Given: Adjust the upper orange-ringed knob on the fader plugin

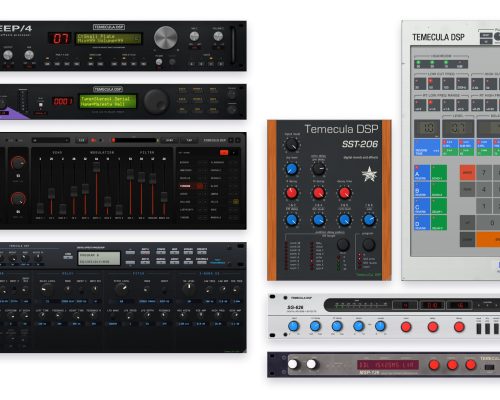Looking at the screenshot, I should pyautogui.click(x=18, y=163).
